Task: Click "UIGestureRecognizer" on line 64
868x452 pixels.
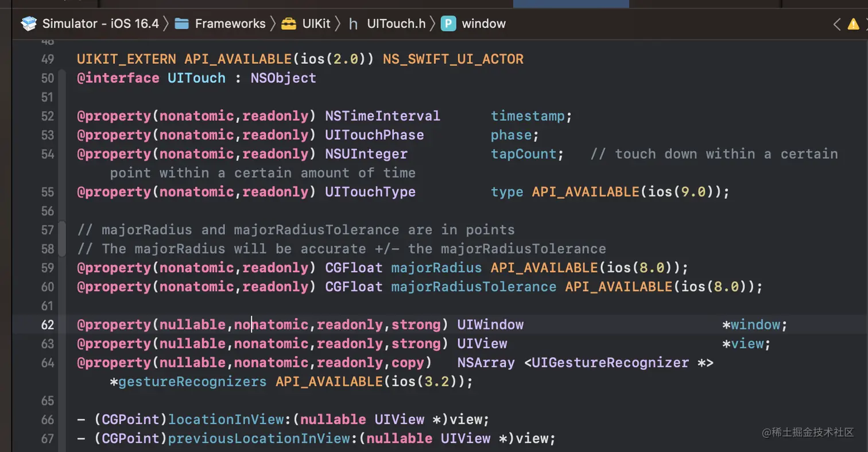Action: [x=611, y=362]
